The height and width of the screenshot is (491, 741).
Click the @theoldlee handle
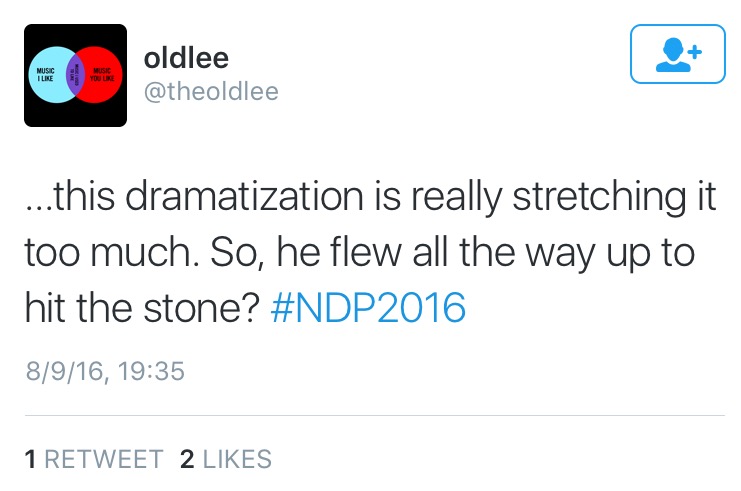click(x=211, y=93)
